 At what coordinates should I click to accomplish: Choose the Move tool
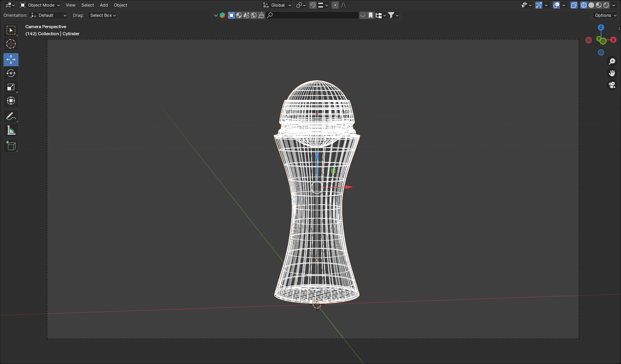click(11, 59)
